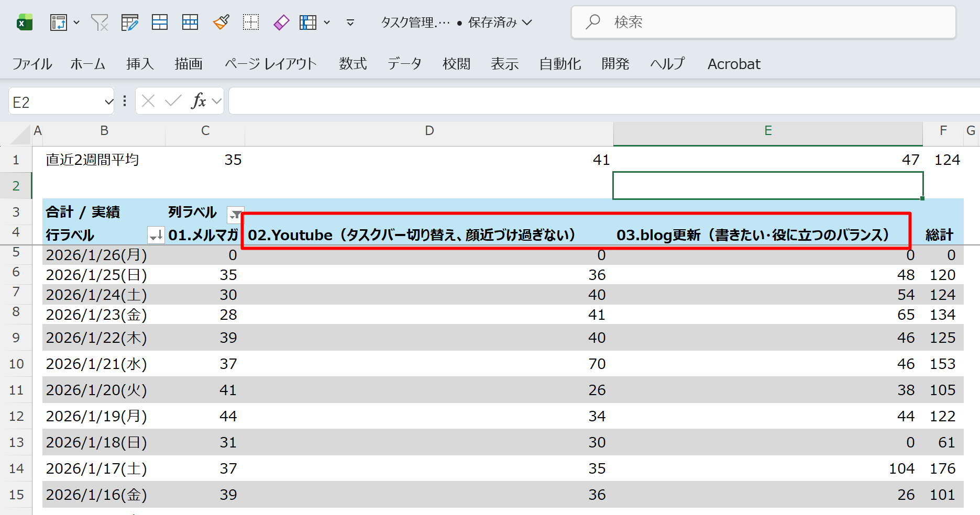Click the Excel app icon in title bar

coord(24,23)
